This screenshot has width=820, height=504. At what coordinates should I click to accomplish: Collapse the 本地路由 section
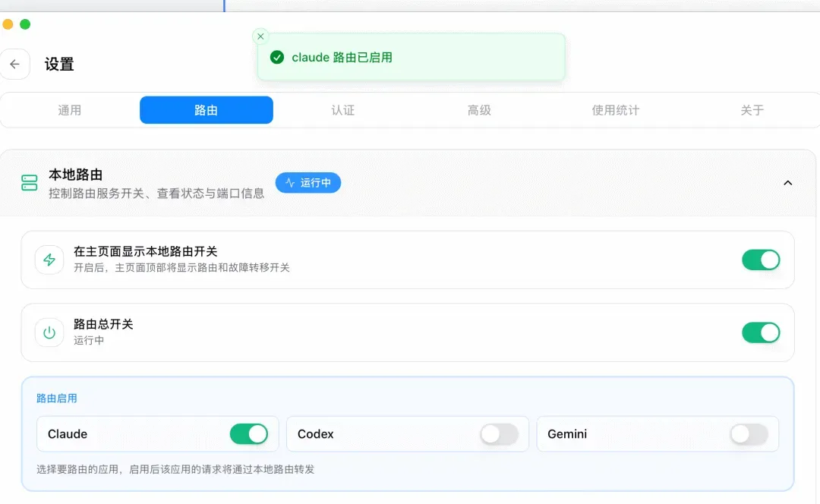pyautogui.click(x=787, y=183)
